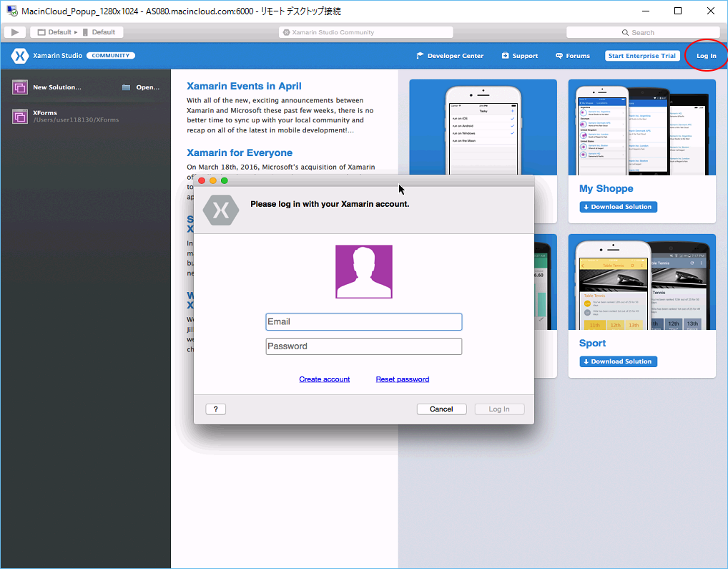Click Log In in the header
The height and width of the screenshot is (569, 728).
(x=706, y=56)
